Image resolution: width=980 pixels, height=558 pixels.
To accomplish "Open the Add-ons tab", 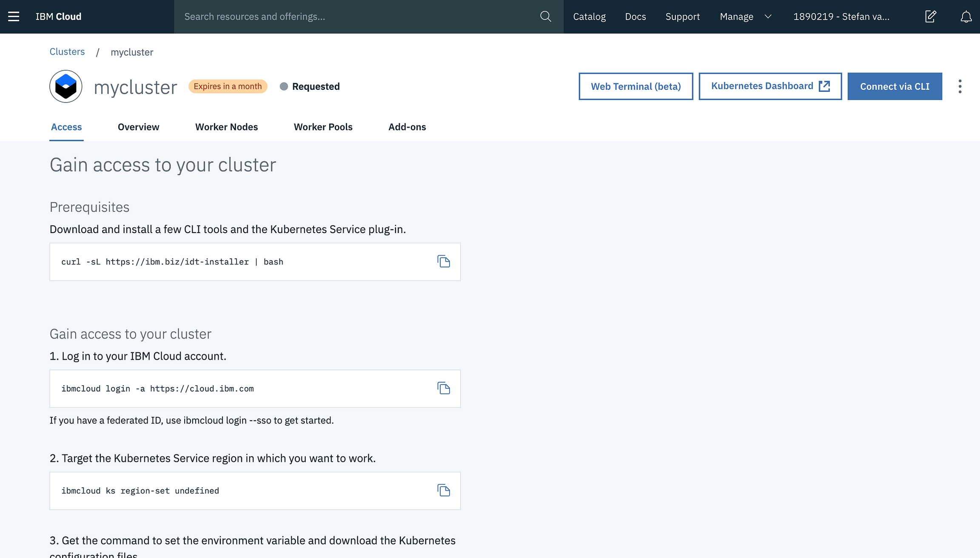I will (407, 127).
